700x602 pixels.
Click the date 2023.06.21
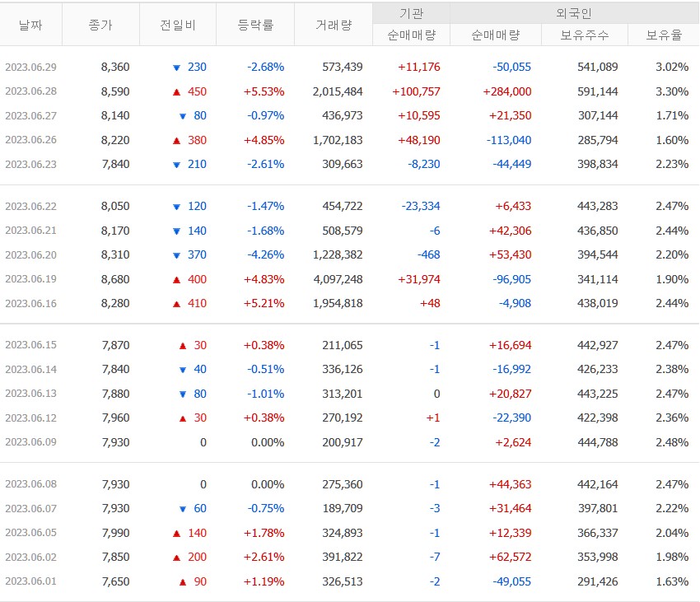[x=30, y=231]
